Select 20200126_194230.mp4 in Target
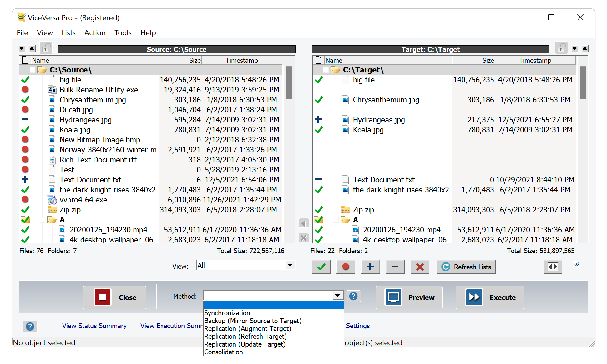Image resolution: width=607 pixels, height=364 pixels. coord(402,230)
